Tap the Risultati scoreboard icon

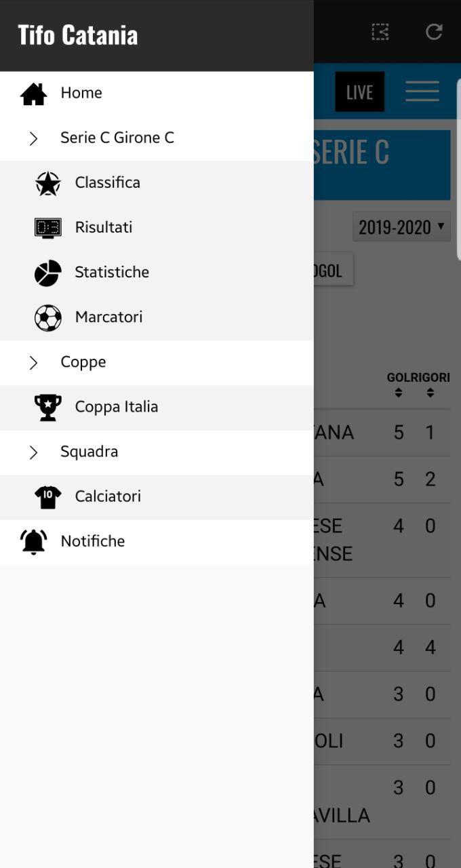point(47,228)
